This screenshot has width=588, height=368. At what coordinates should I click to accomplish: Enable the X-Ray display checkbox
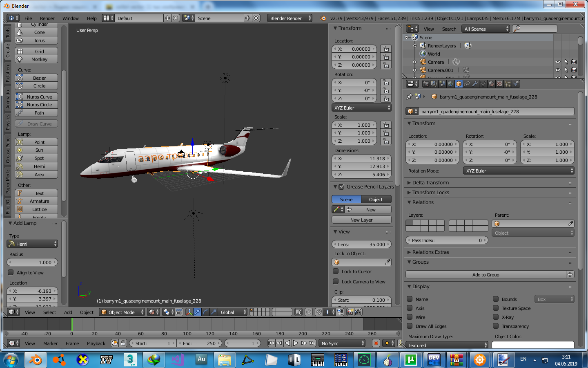(496, 317)
